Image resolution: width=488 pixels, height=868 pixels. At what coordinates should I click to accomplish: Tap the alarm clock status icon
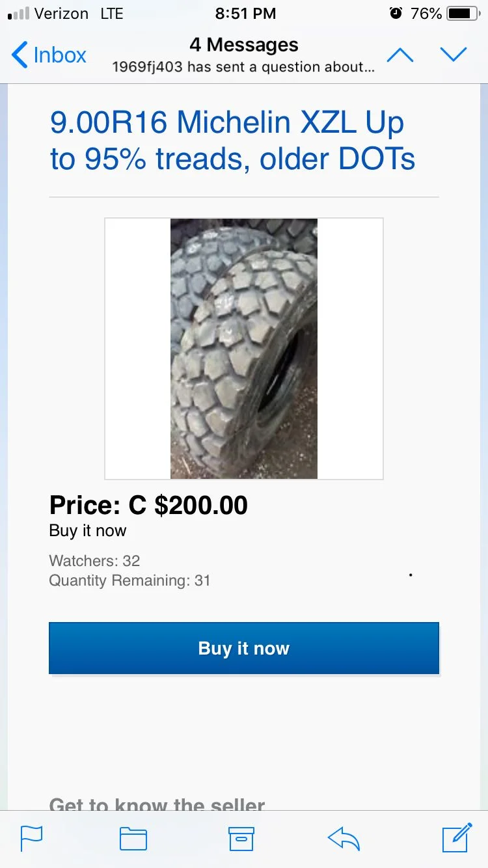click(396, 13)
